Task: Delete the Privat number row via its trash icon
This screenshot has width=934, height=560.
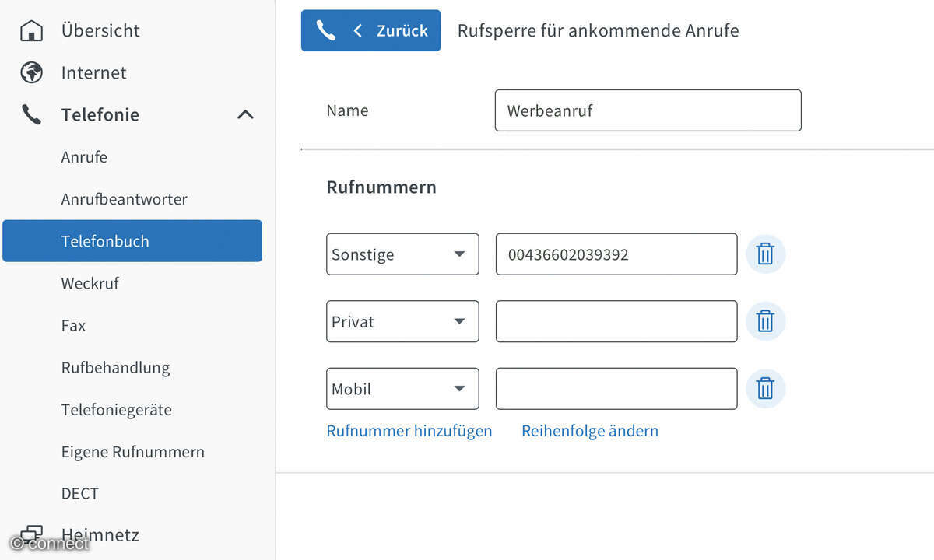Action: [x=765, y=321]
